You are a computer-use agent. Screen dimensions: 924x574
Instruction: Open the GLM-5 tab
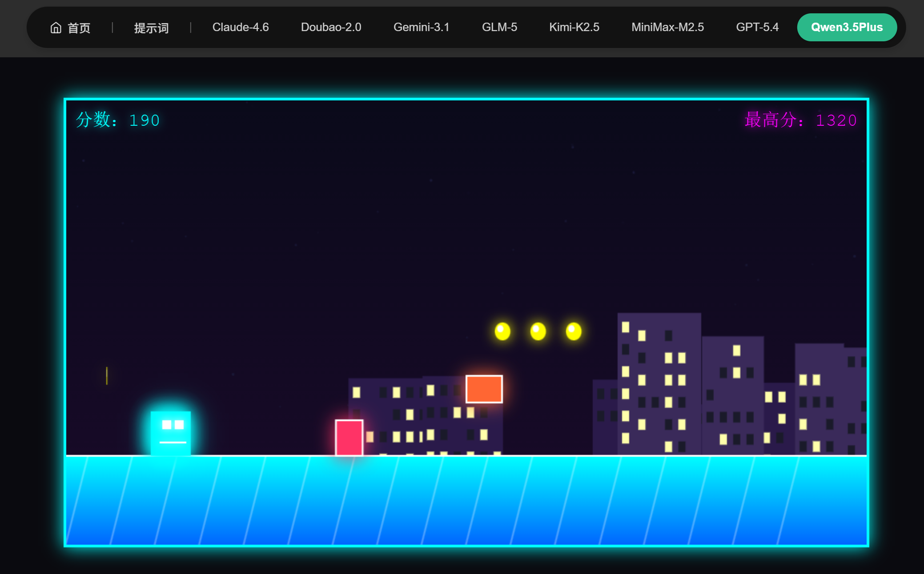[499, 28]
